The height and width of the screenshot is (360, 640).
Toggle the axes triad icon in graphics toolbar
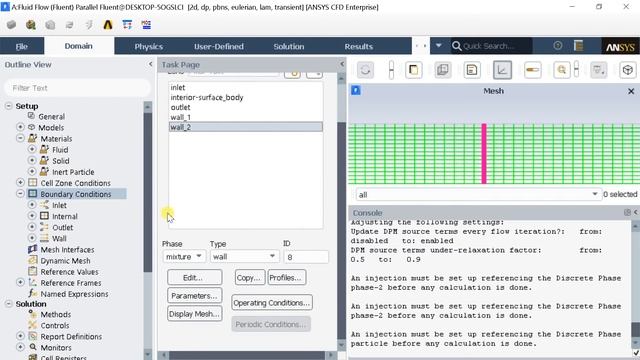click(x=502, y=70)
